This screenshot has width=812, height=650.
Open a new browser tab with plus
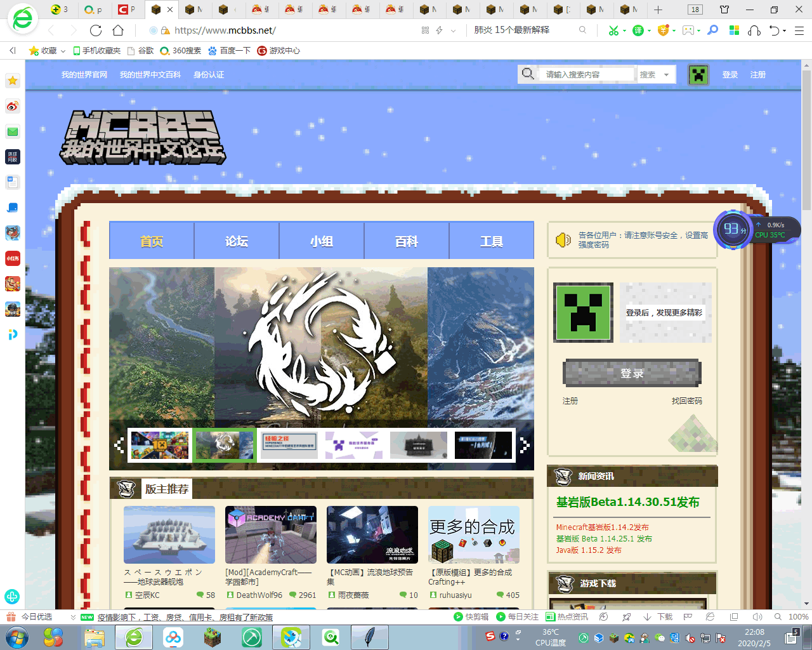[x=658, y=10]
